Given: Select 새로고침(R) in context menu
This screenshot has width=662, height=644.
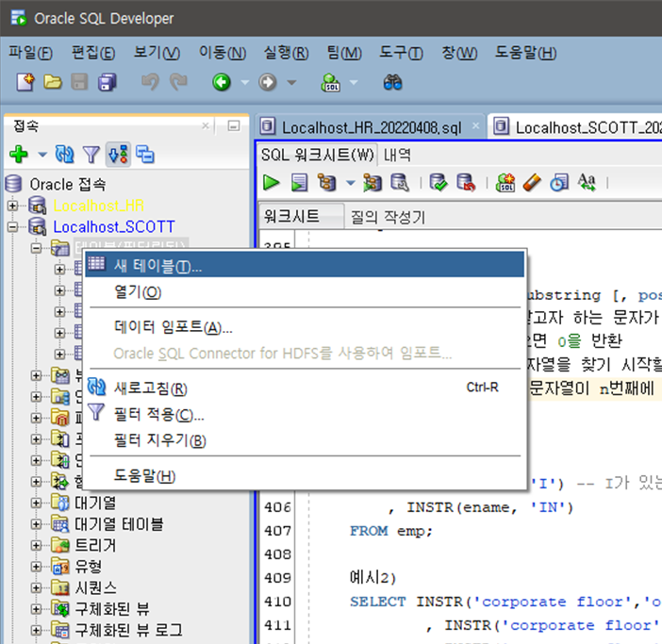Looking at the screenshot, I should (305, 388).
